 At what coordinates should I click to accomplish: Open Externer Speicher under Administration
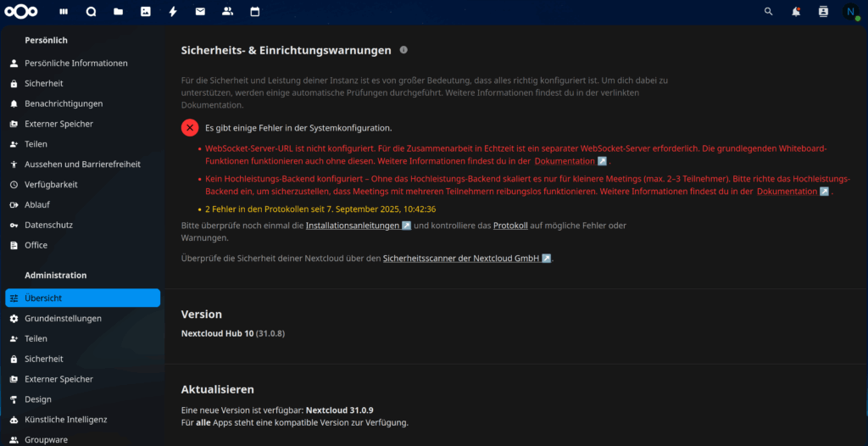(x=83, y=379)
